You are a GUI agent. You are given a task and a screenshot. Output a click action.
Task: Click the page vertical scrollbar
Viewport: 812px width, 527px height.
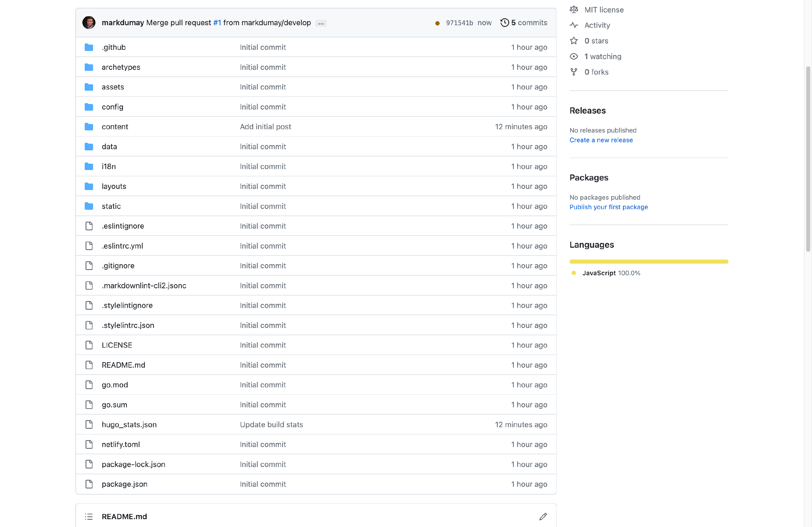[x=808, y=158]
